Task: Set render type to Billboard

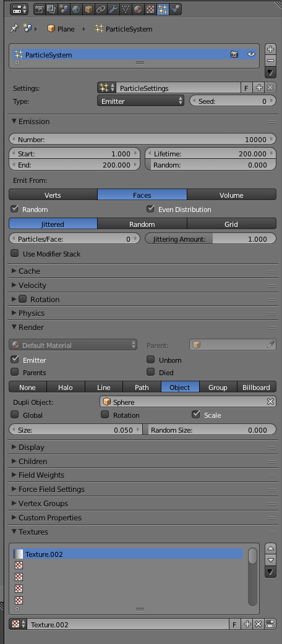Action: pos(257,388)
